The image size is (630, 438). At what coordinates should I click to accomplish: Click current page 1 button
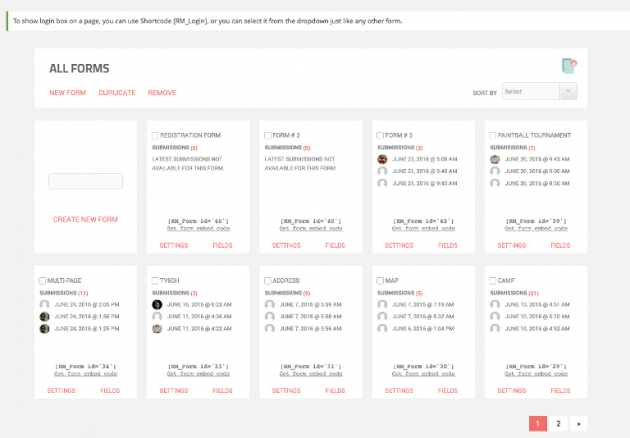(538, 424)
